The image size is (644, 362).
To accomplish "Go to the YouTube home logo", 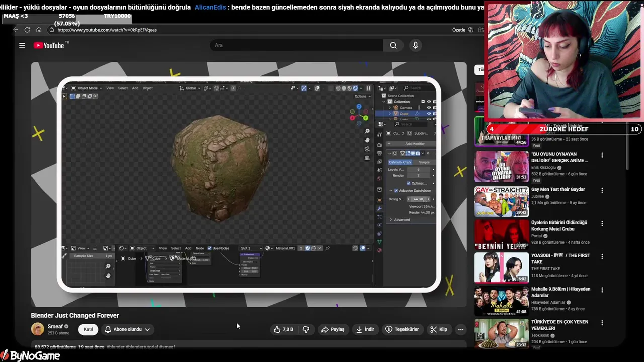I will (49, 45).
